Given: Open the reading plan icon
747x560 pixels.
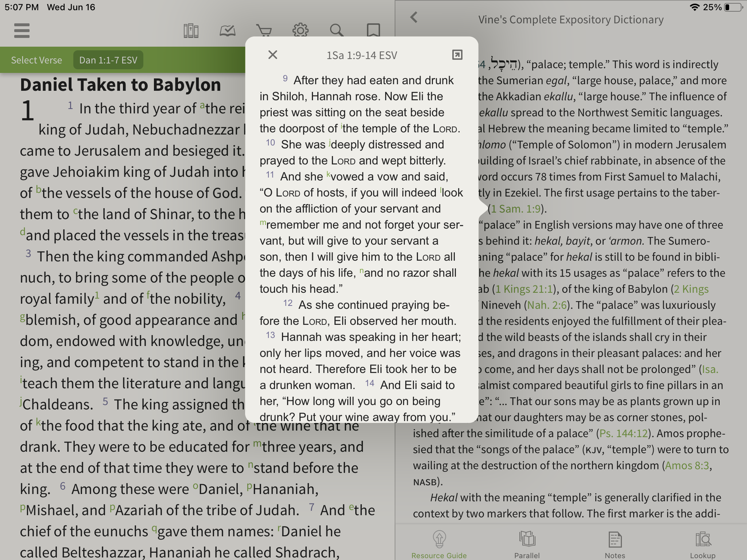Looking at the screenshot, I should pyautogui.click(x=228, y=31).
